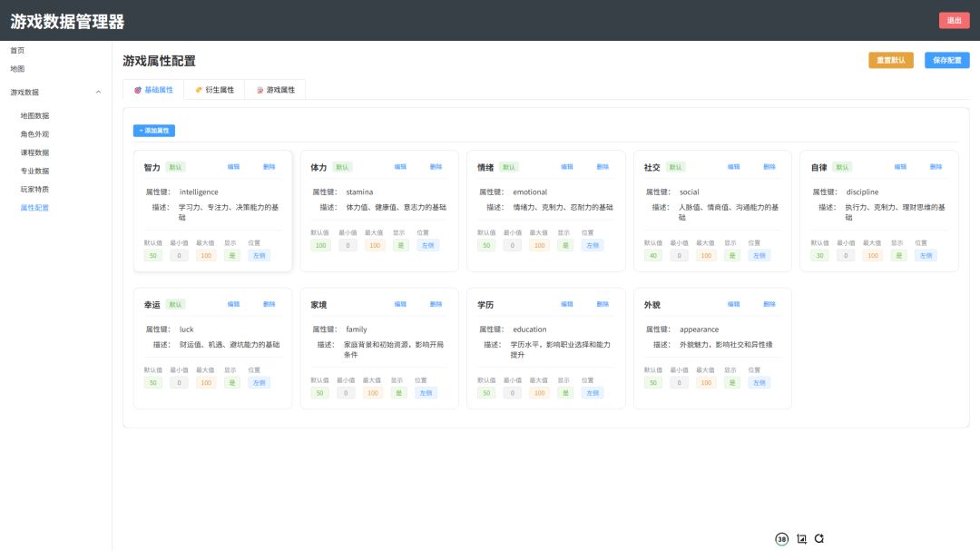Edit the 外貌 attribute card

pos(734,304)
